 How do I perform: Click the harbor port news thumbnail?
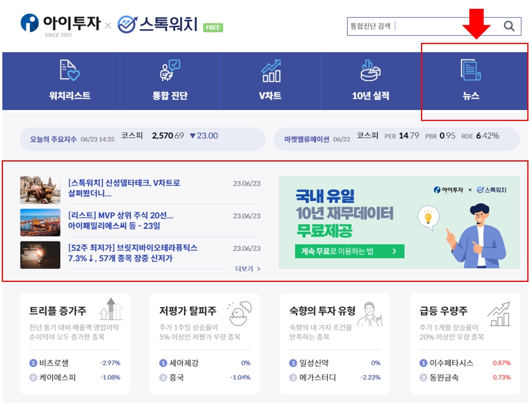point(41,223)
